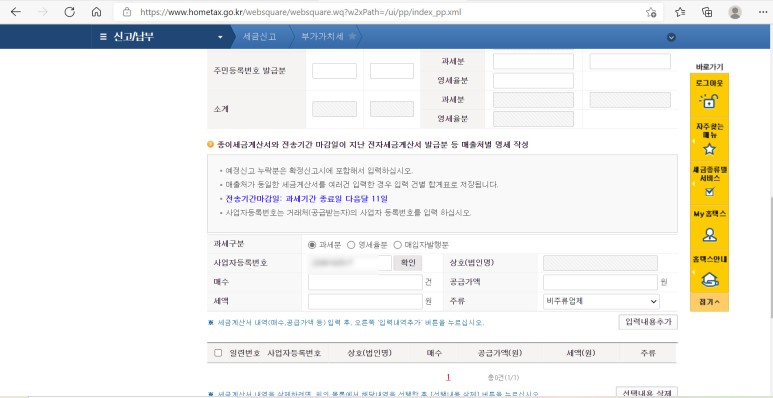Click the 공급가액 input field
The height and width of the screenshot is (398, 773).
[600, 282]
